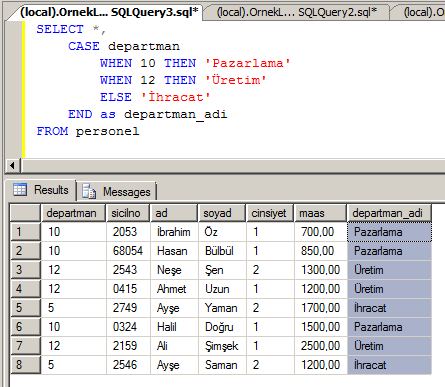
Task: Select the cinsiyet column header
Action: (270, 213)
